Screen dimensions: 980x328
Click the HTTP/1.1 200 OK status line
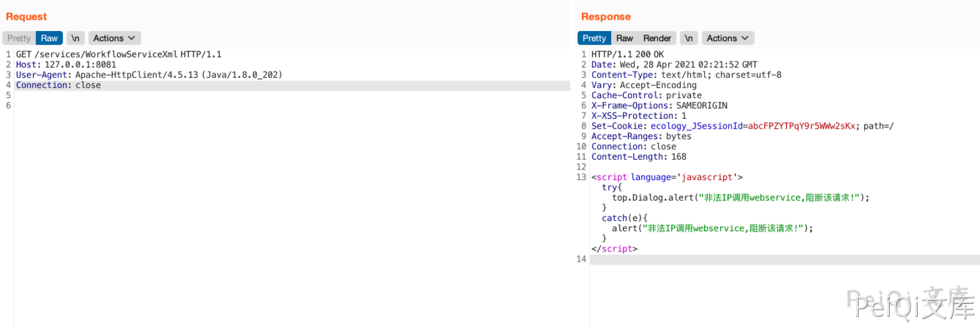click(x=627, y=55)
